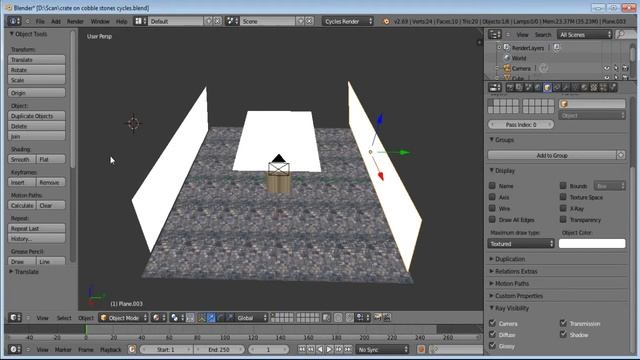
Task: Click the End: 250 frame field
Action: click(219, 349)
